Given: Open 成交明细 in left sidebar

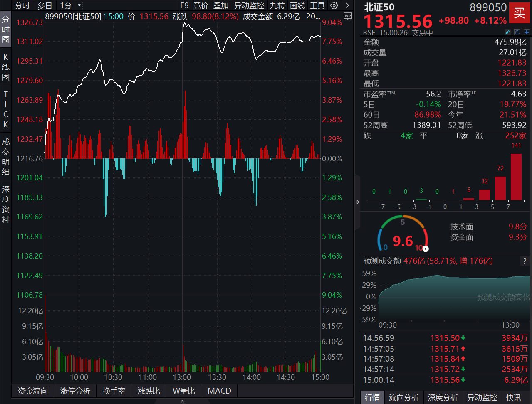Looking at the screenshot, I should click(x=5, y=157).
